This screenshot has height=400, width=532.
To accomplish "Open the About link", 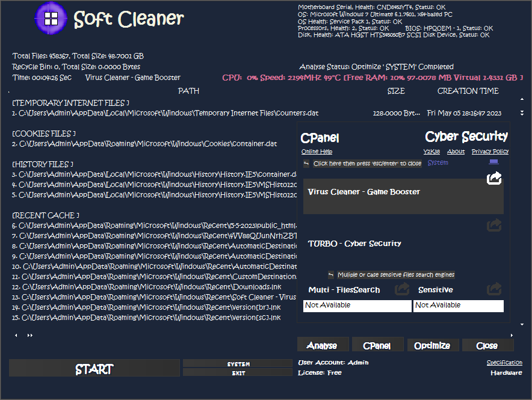I will click(x=456, y=152).
